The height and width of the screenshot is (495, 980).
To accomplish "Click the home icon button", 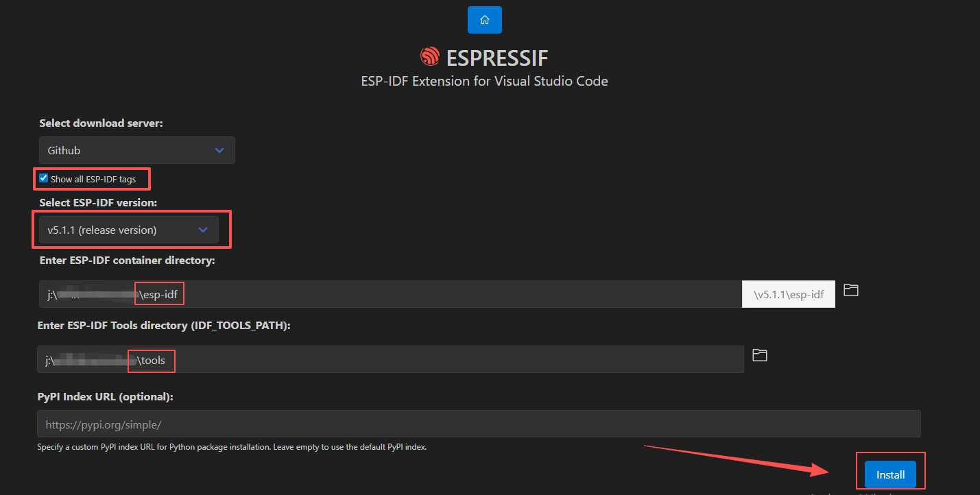I will pos(484,20).
